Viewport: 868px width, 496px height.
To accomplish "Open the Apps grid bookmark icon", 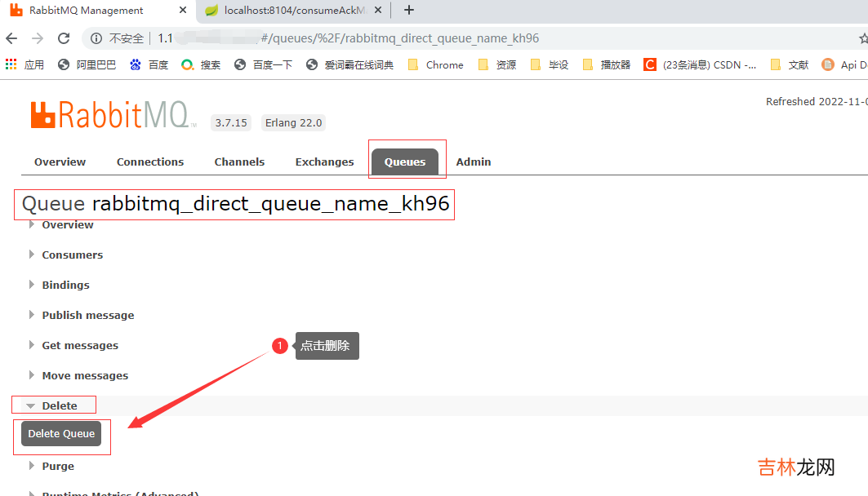I will (x=12, y=64).
